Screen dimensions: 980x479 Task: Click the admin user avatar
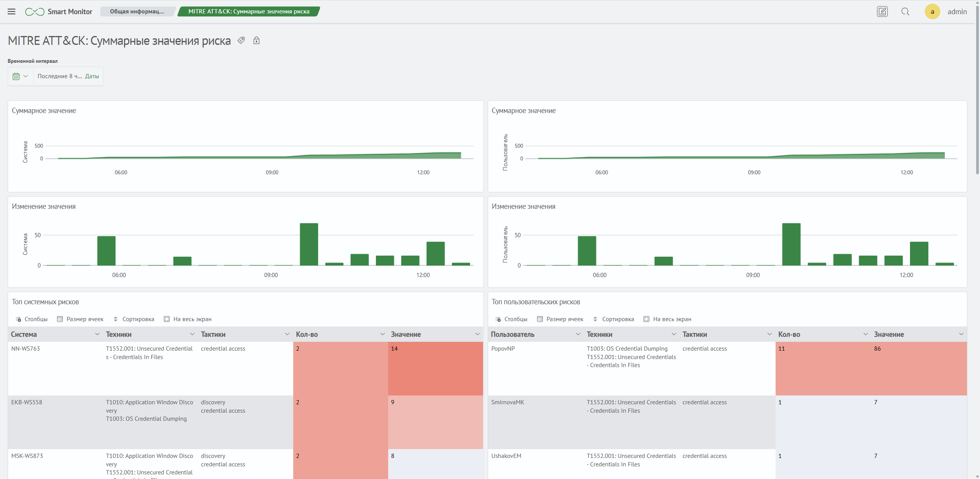click(x=932, y=11)
